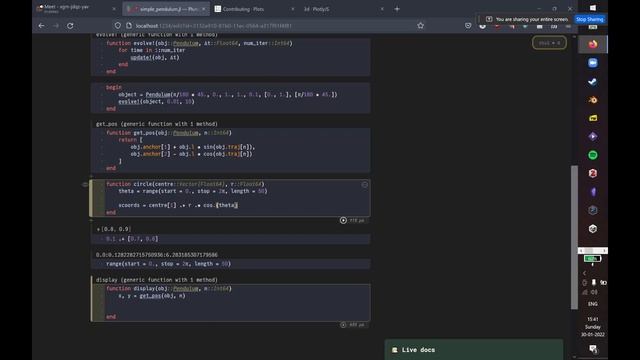640x360 pixels.
Task: Open the violet crystal taskbar app
Action: 593,192
